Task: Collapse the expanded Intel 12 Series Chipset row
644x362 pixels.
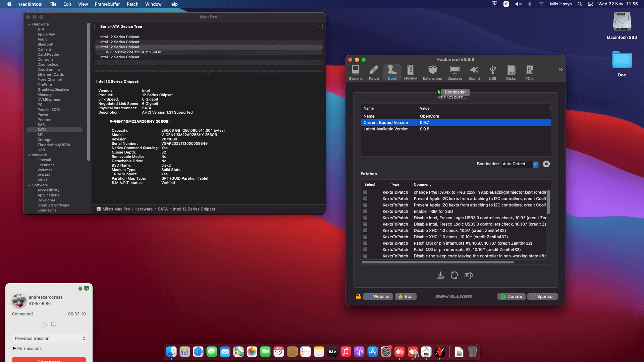Action: (x=98, y=47)
